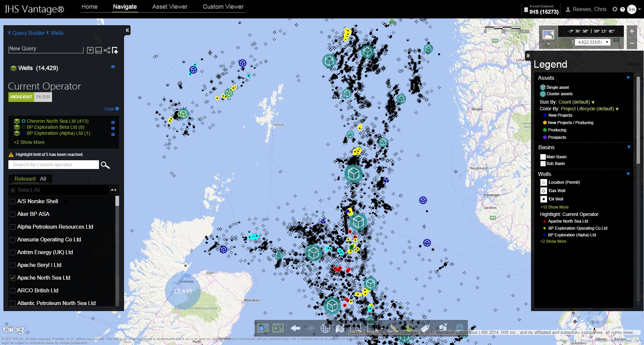The width and height of the screenshot is (644, 345).
Task: Select the label tag tool
Action: (x=425, y=328)
